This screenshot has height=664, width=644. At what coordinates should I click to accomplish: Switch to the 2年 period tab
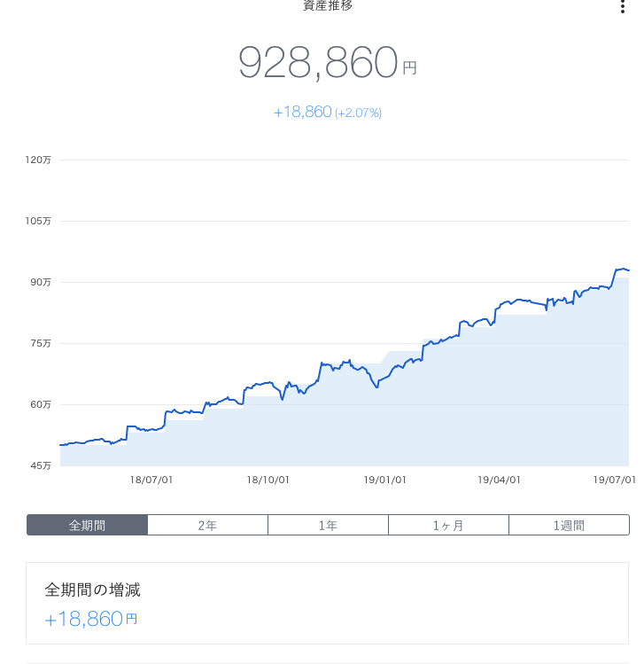(207, 525)
